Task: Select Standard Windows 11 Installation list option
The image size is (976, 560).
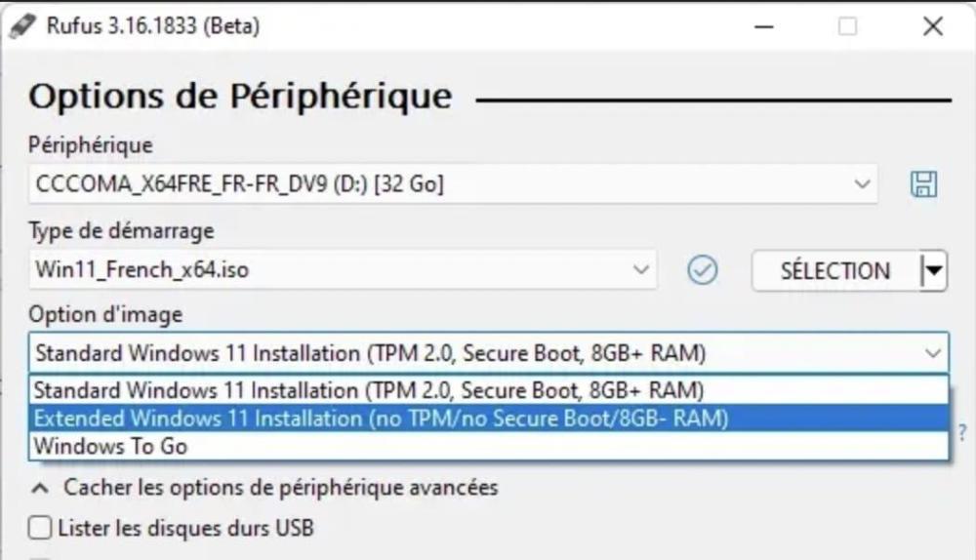Action: (369, 390)
